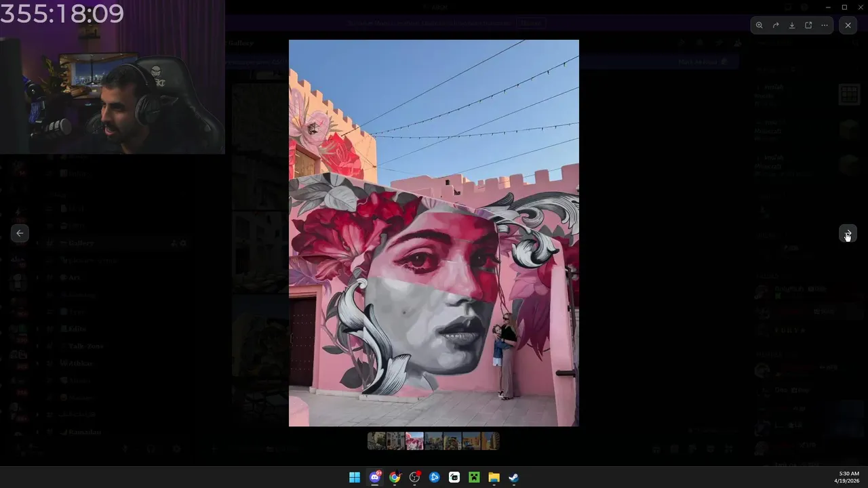The image size is (868, 488).
Task: Select the sixth thumbnail in the image strip
Action: pyautogui.click(x=471, y=441)
